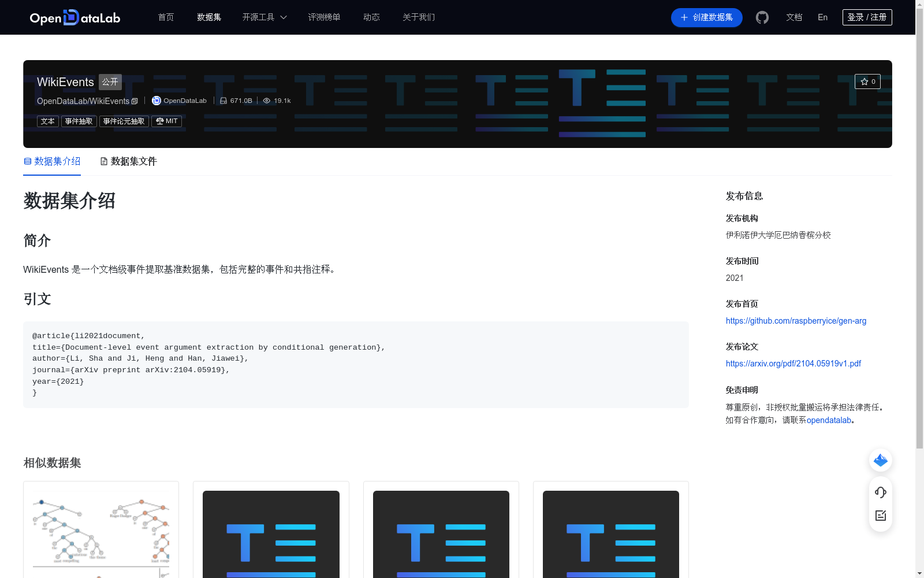Click the 事件论元抽取 tag

coord(124,121)
